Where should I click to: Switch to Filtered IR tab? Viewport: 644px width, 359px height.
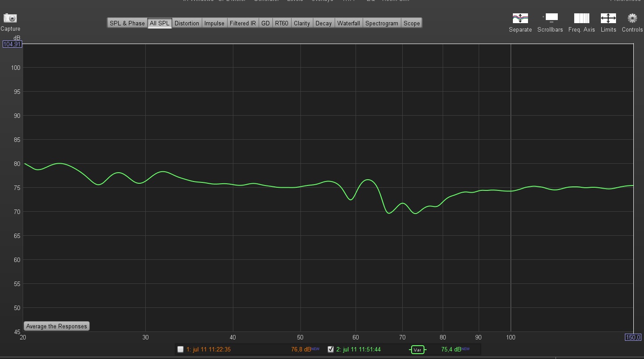click(243, 23)
